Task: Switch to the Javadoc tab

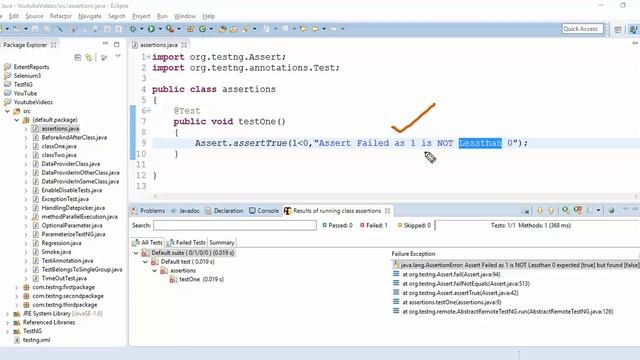Action: click(x=185, y=211)
